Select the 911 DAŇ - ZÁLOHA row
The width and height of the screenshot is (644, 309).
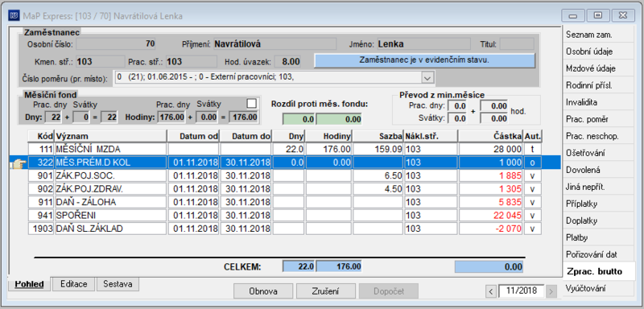tap(285, 202)
